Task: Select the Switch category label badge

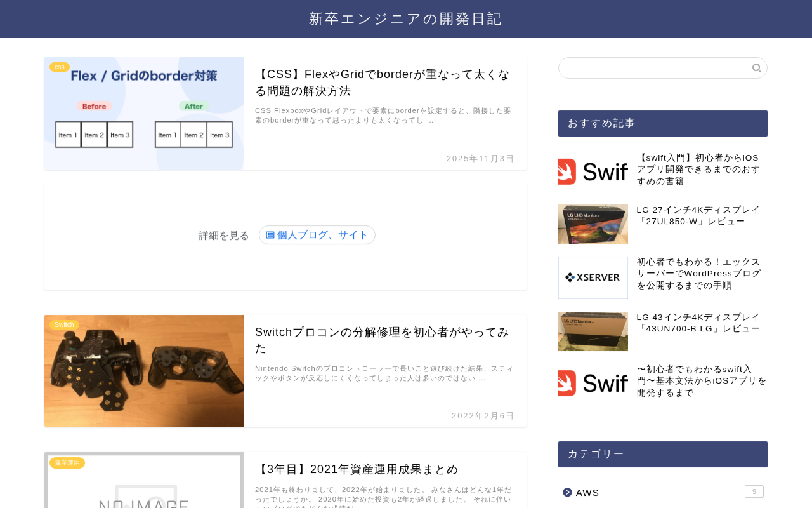Action: (x=64, y=324)
